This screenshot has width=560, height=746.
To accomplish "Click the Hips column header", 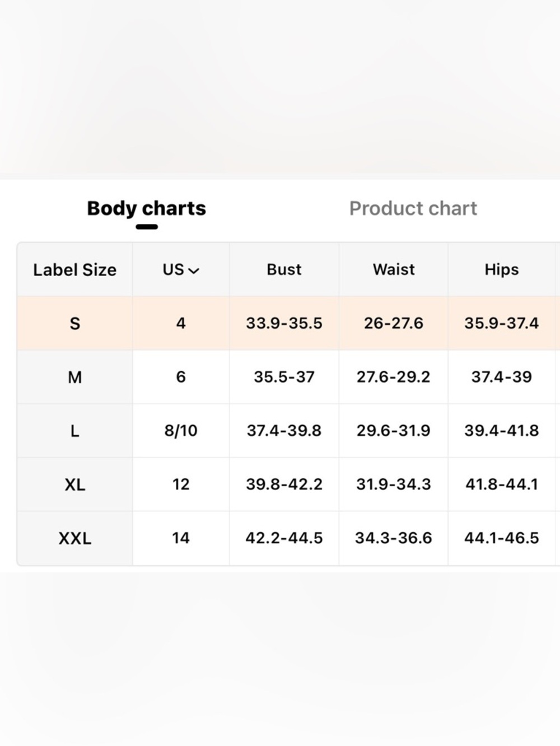I will [x=502, y=270].
